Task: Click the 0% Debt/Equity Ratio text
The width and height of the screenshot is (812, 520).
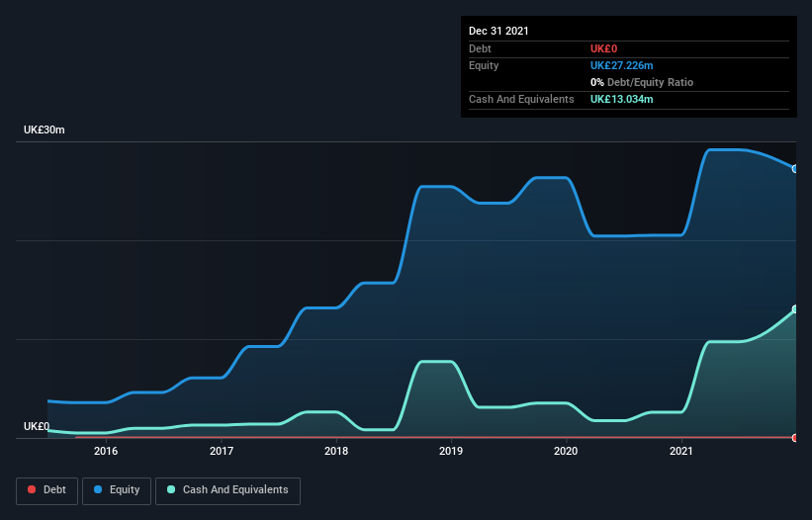Action: 642,82
